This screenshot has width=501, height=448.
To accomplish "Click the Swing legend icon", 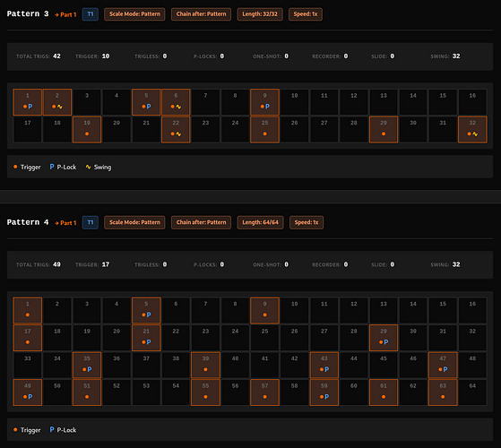I will click(88, 167).
